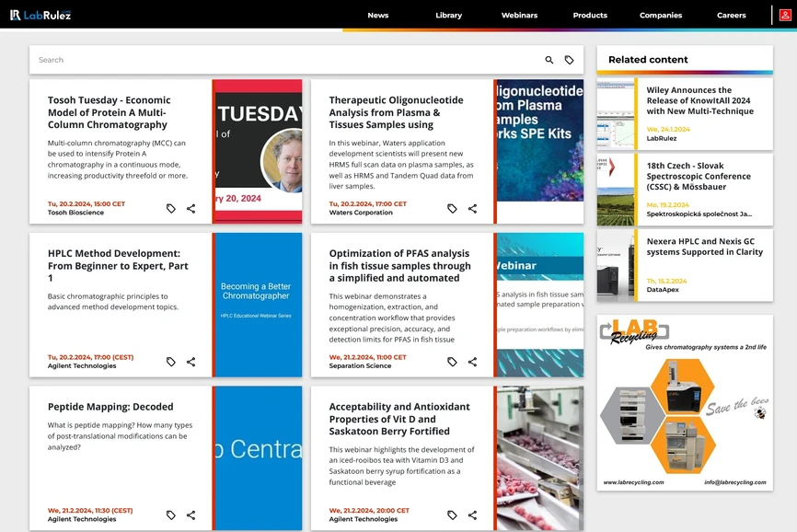Click tag icon on Acceptability and Antioxidant card

pos(452,515)
